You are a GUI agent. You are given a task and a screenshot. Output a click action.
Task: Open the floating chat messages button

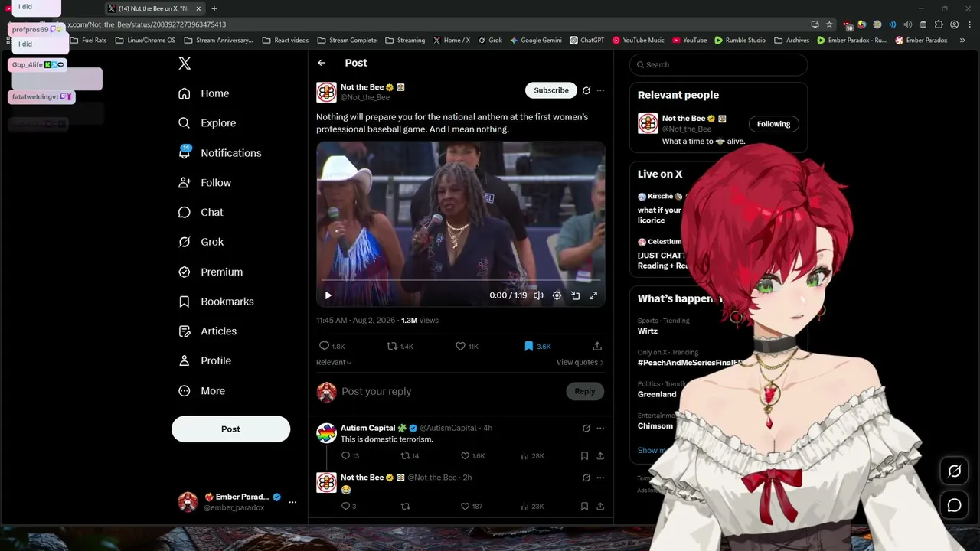click(954, 505)
